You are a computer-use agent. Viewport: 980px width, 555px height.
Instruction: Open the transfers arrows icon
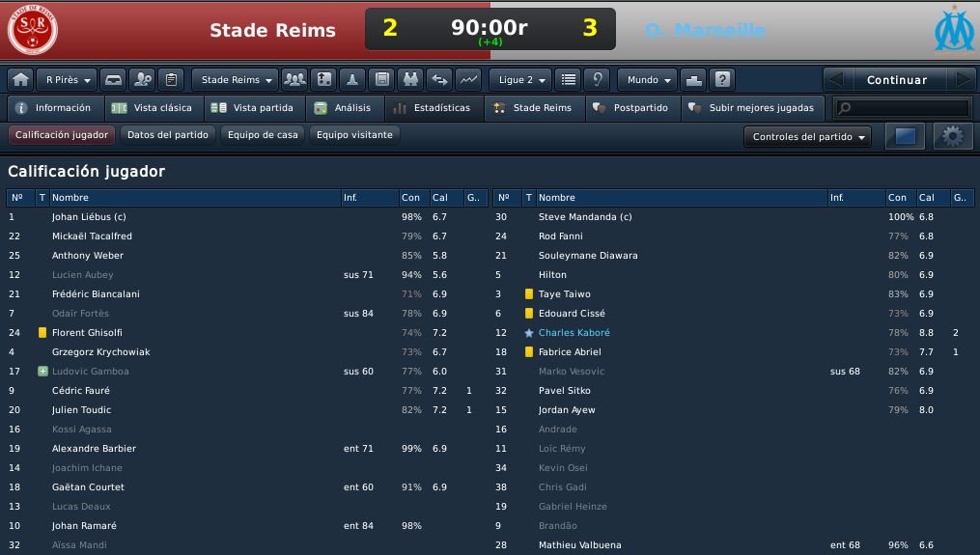439,80
